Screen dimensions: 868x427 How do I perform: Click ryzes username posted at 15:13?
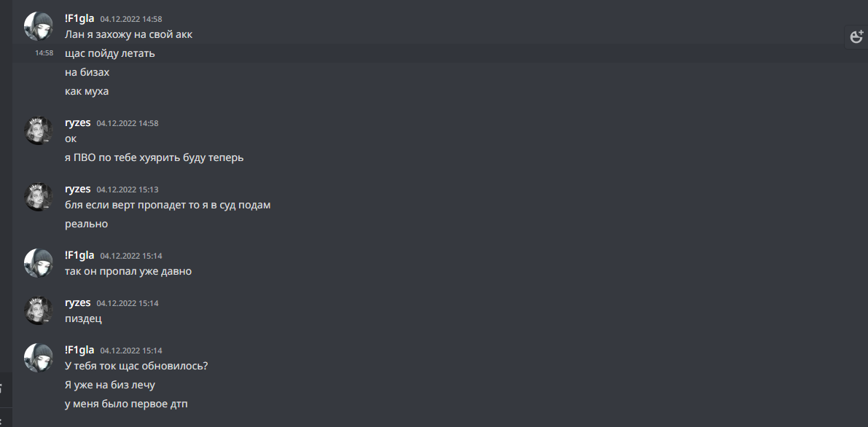[78, 189]
